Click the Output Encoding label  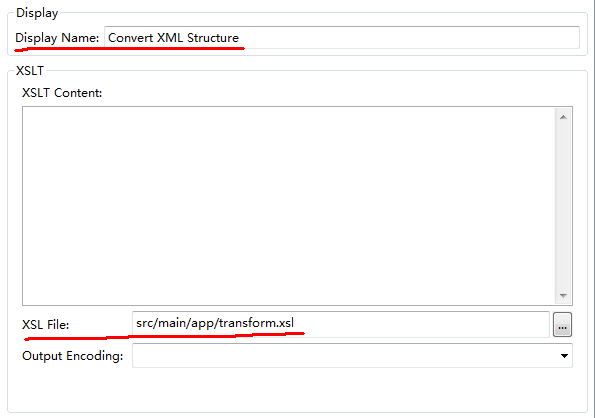[x=72, y=356]
